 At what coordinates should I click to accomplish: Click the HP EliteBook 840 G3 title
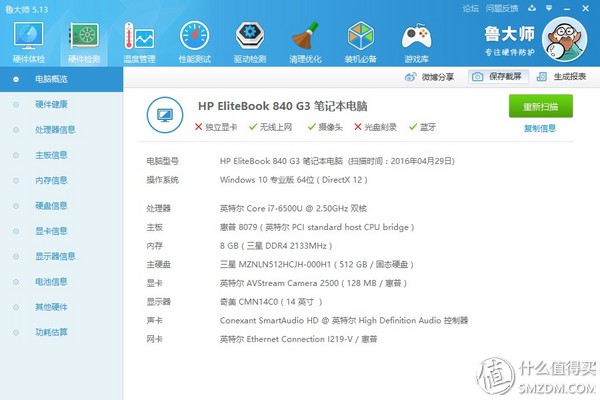pos(283,106)
